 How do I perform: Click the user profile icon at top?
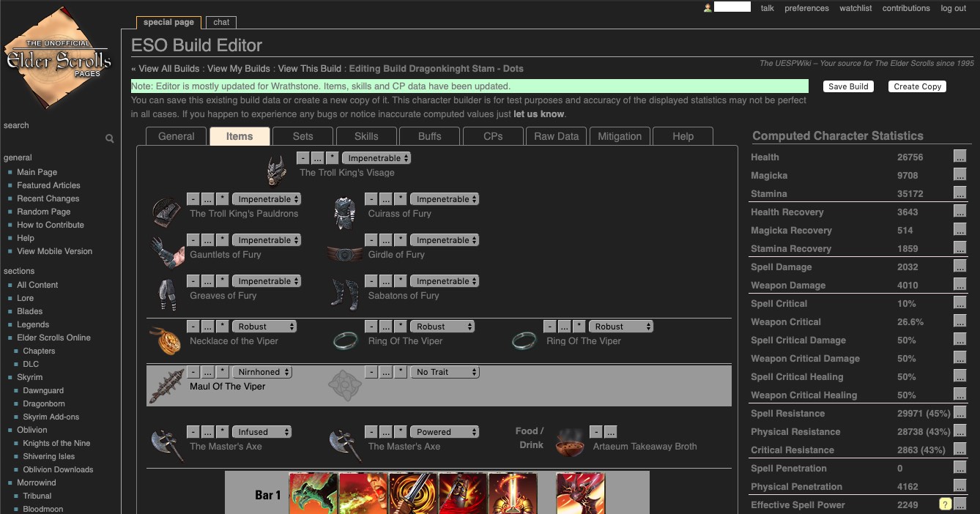(x=708, y=8)
